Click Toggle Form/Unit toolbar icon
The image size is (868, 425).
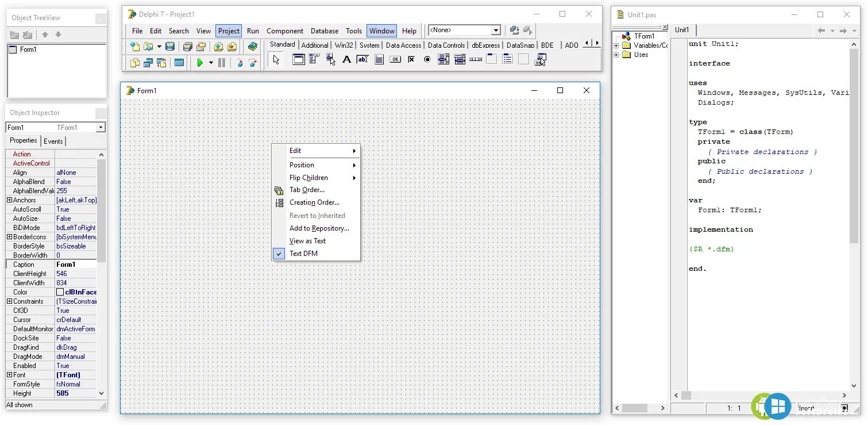(x=161, y=63)
